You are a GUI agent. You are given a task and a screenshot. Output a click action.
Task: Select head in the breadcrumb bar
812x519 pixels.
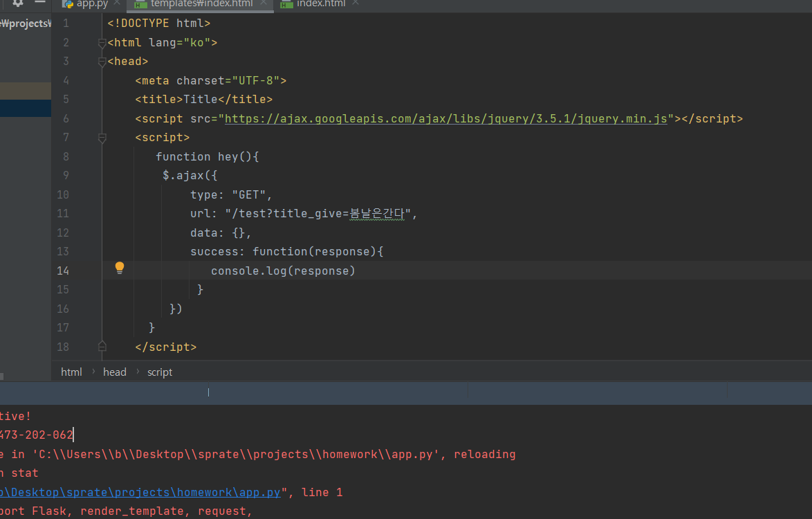coord(114,372)
